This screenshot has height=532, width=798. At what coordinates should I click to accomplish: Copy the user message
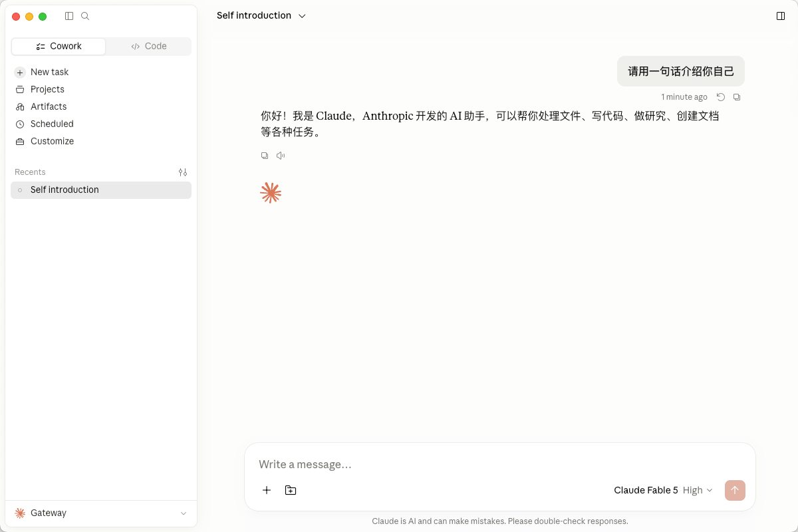(737, 97)
